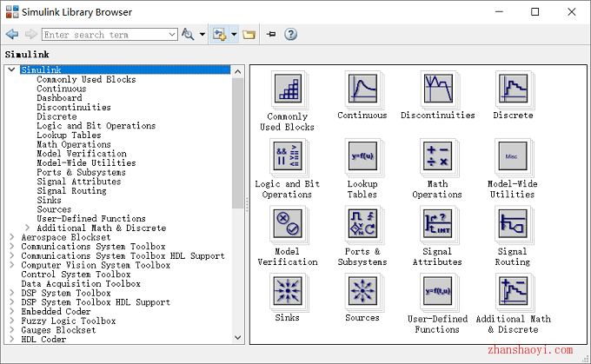
Task: Select Sources in the library tree
Action: click(54, 209)
